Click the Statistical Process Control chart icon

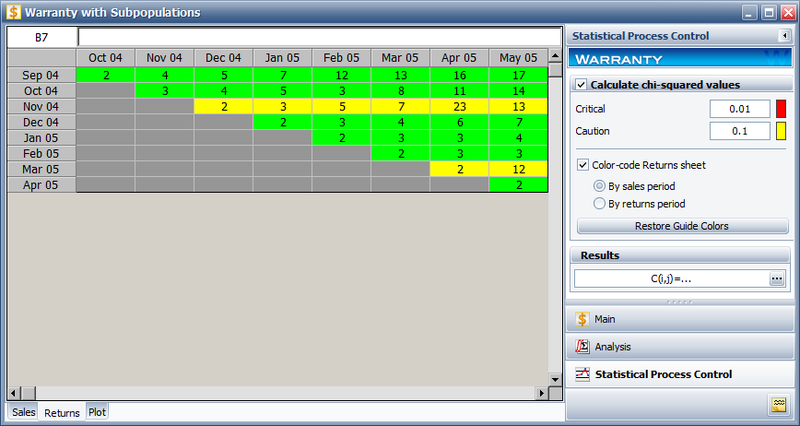pyautogui.click(x=581, y=375)
